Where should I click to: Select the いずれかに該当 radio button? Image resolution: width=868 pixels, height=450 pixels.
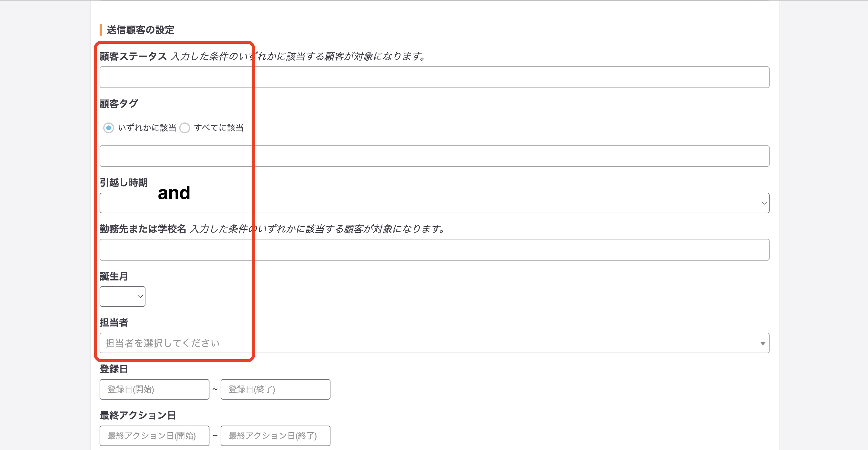click(109, 128)
